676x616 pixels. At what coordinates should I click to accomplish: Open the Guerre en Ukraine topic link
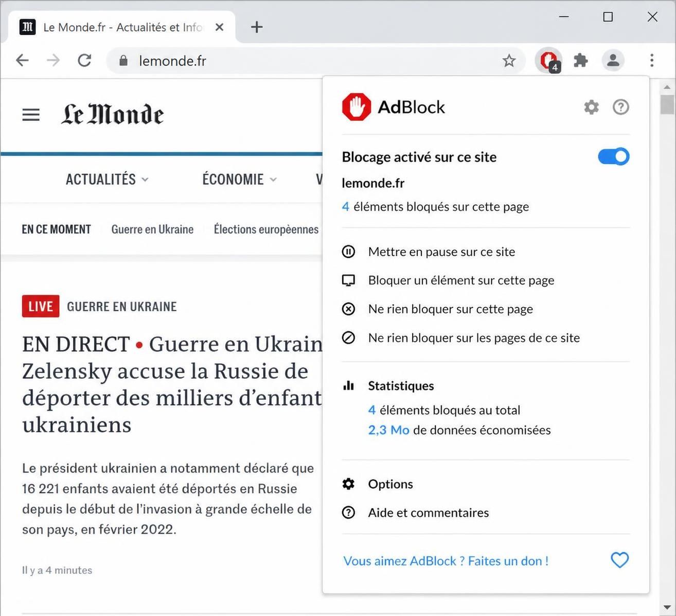click(x=152, y=230)
